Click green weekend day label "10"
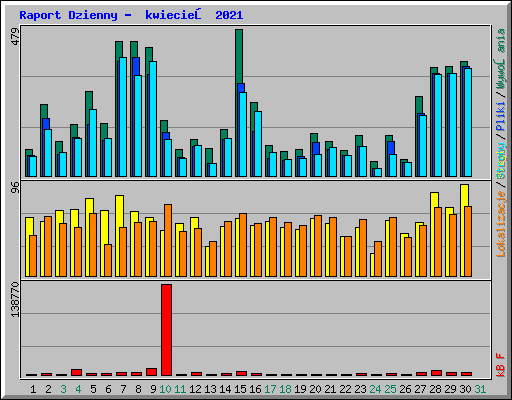512x400 pixels. click(x=165, y=389)
